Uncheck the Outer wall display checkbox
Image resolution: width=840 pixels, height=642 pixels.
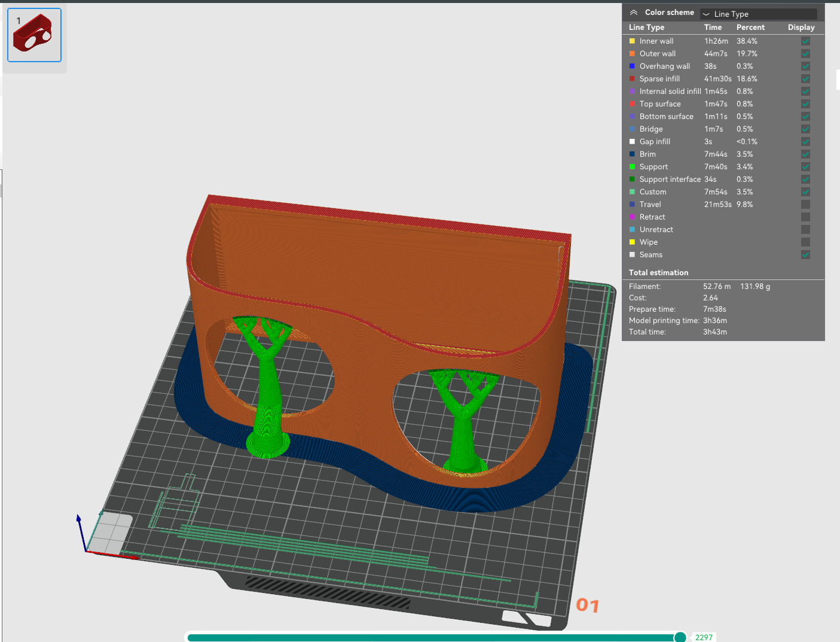click(805, 54)
